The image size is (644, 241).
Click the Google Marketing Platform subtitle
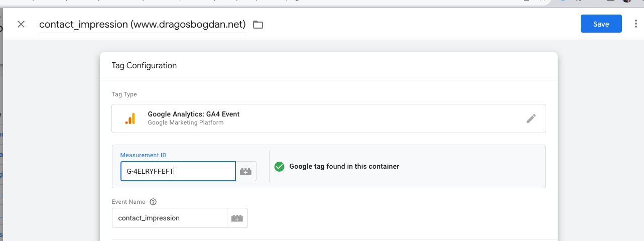186,123
